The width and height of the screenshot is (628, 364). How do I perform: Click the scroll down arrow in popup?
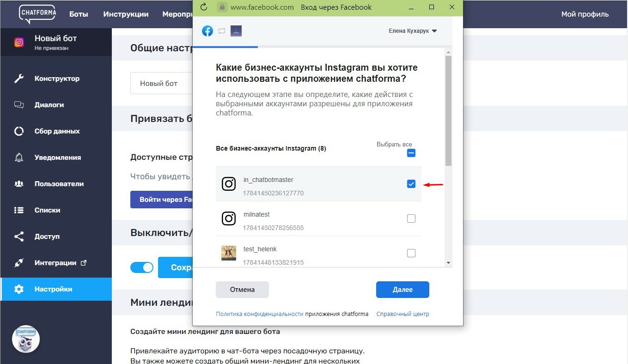coord(448,262)
